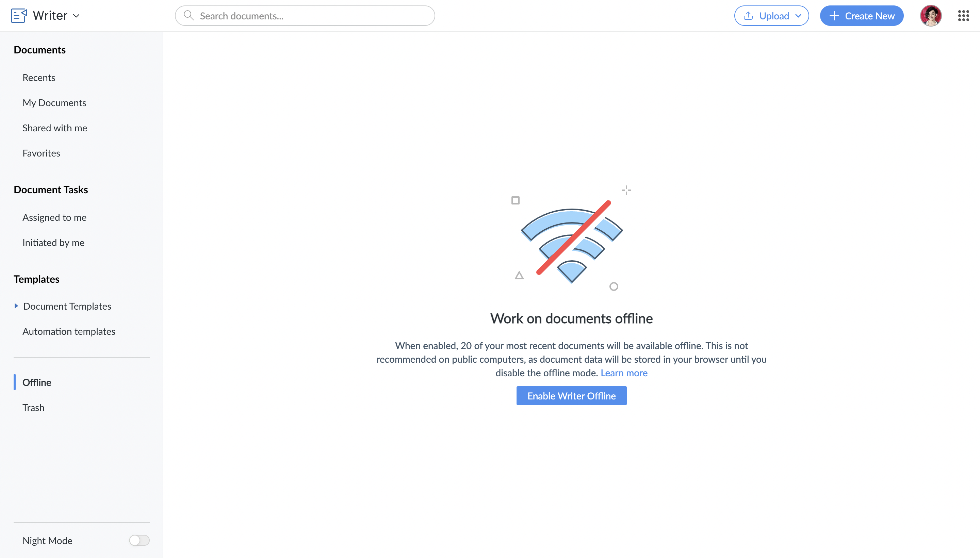Go to Shared with me

click(x=55, y=128)
